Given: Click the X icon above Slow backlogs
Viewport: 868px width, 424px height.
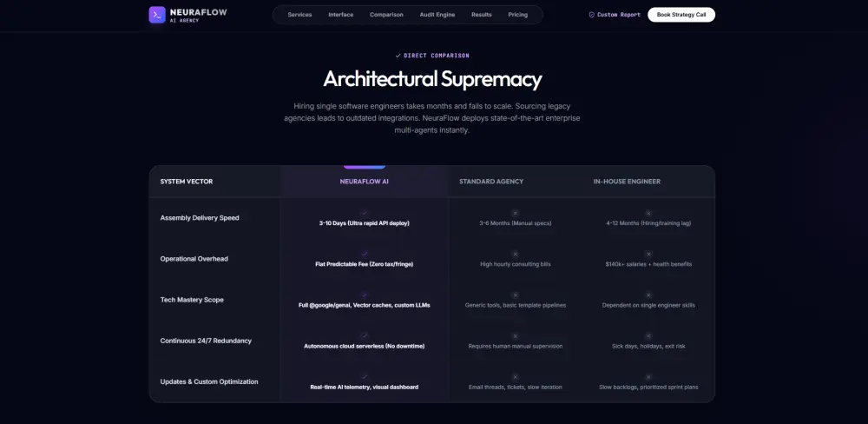Looking at the screenshot, I should tap(648, 377).
